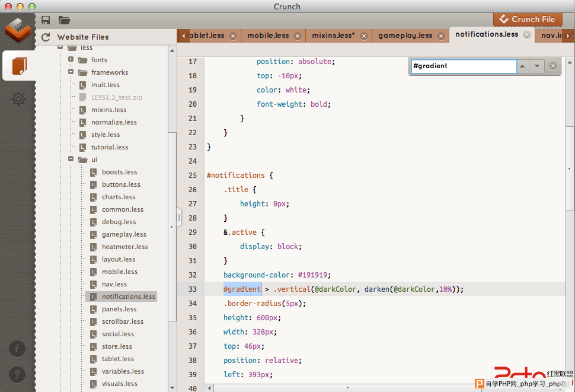Expand the fonts folder

tap(71, 59)
